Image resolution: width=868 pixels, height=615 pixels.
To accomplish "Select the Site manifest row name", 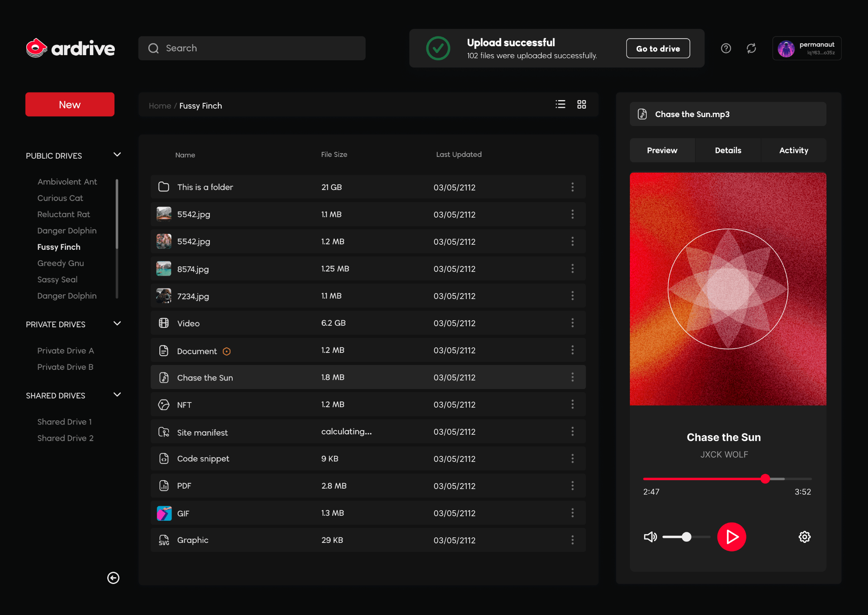I will click(203, 433).
